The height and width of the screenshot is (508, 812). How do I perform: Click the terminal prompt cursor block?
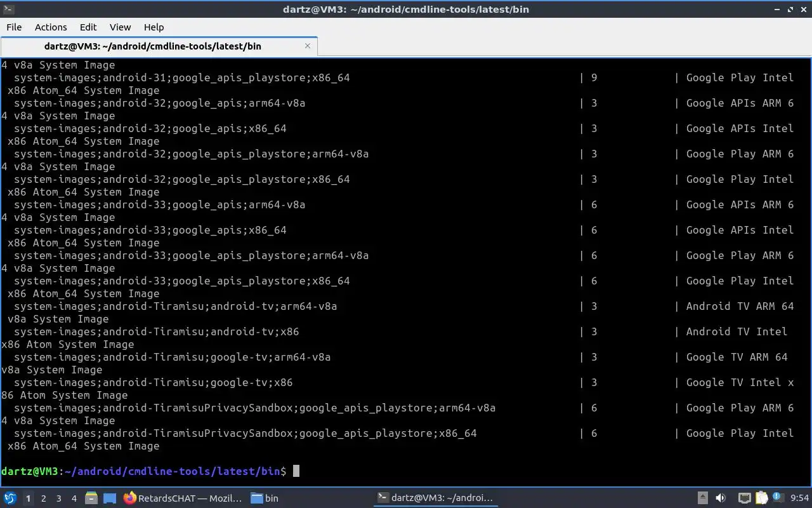point(296,471)
